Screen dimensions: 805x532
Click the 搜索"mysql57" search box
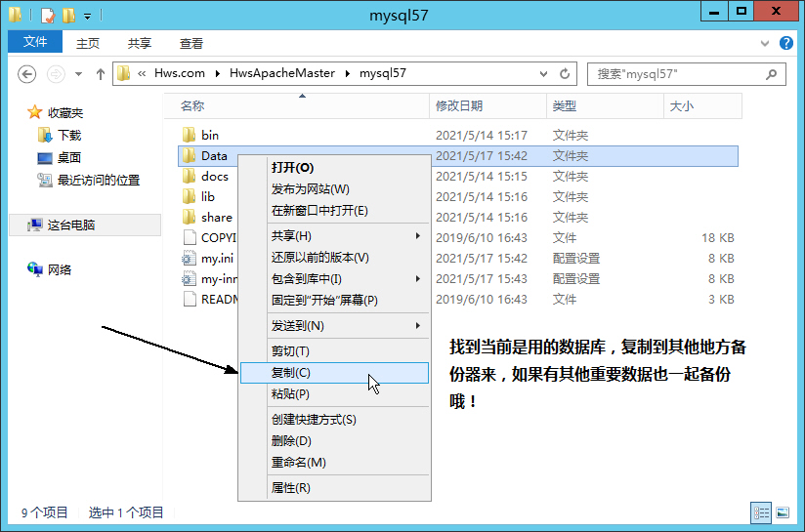[x=678, y=74]
